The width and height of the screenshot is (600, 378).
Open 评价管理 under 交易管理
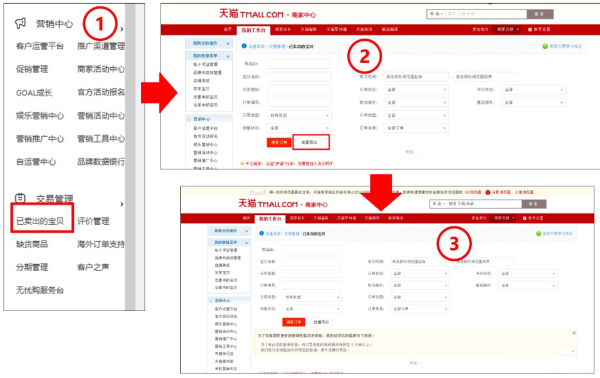tap(93, 221)
